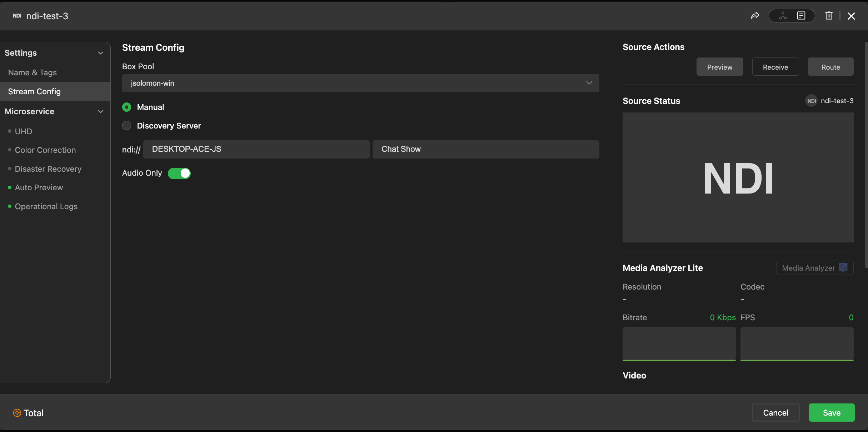This screenshot has width=868, height=432.
Task: Open Auto Preview microservice
Action: tap(39, 187)
